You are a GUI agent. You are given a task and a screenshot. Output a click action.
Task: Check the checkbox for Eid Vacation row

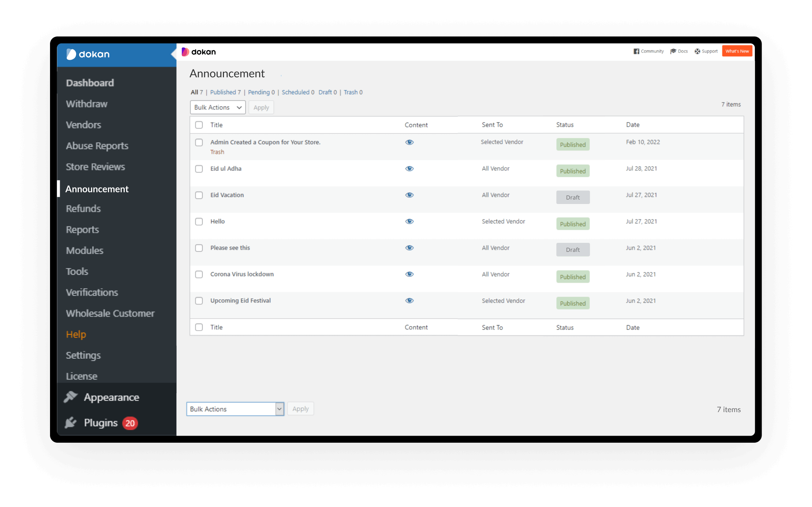pos(199,195)
